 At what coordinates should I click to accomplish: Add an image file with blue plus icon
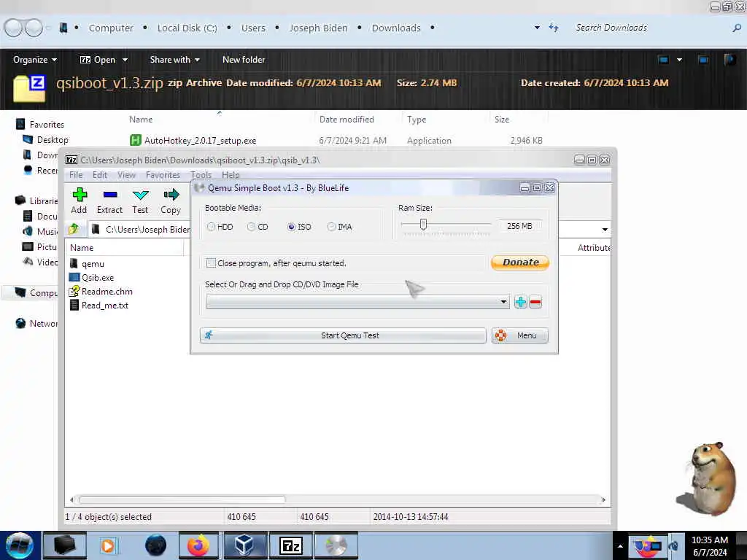click(520, 302)
